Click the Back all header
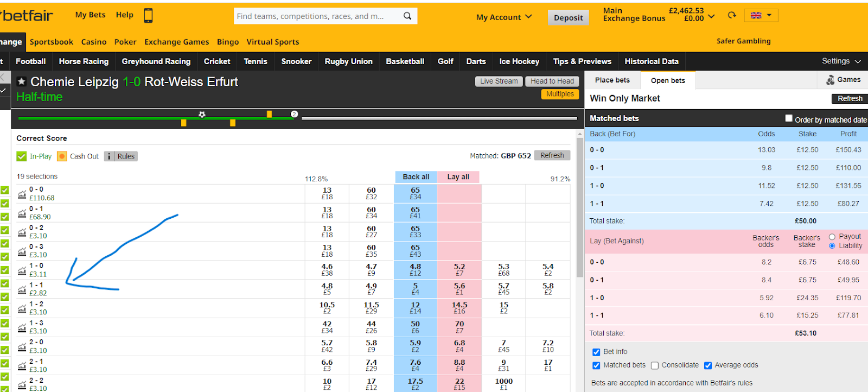868x392 pixels. [416, 177]
